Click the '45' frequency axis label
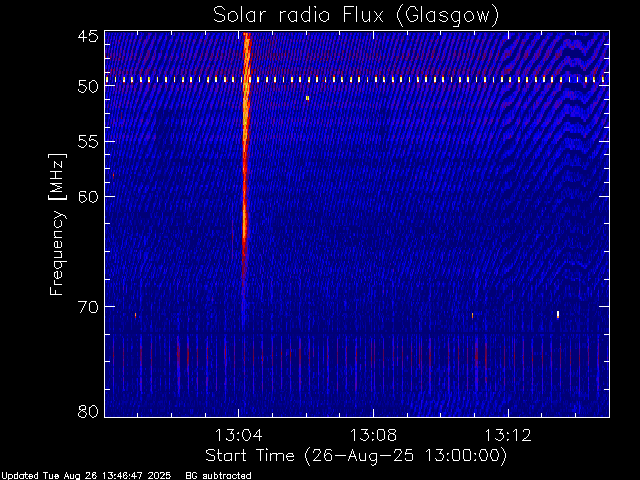 (88, 36)
